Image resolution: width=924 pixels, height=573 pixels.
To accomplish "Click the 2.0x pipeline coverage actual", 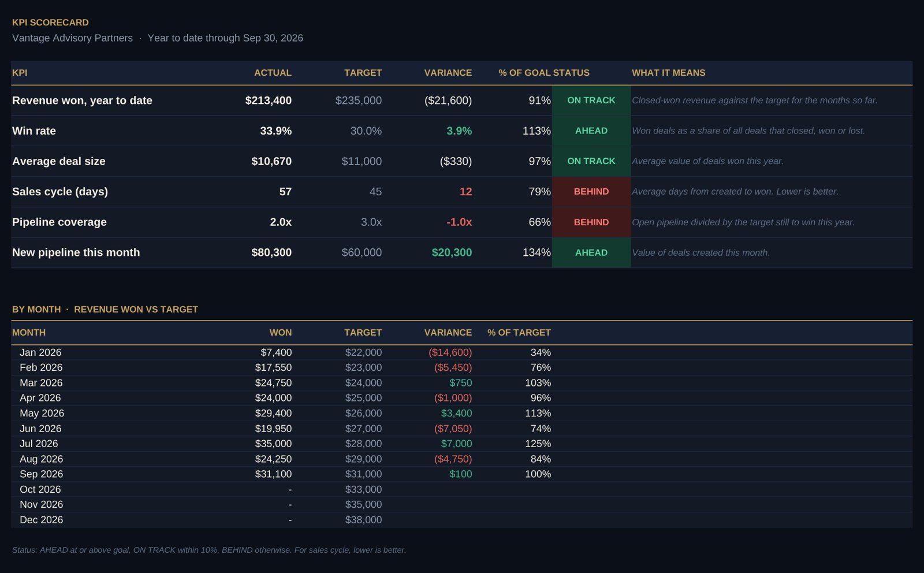I will click(x=281, y=222).
